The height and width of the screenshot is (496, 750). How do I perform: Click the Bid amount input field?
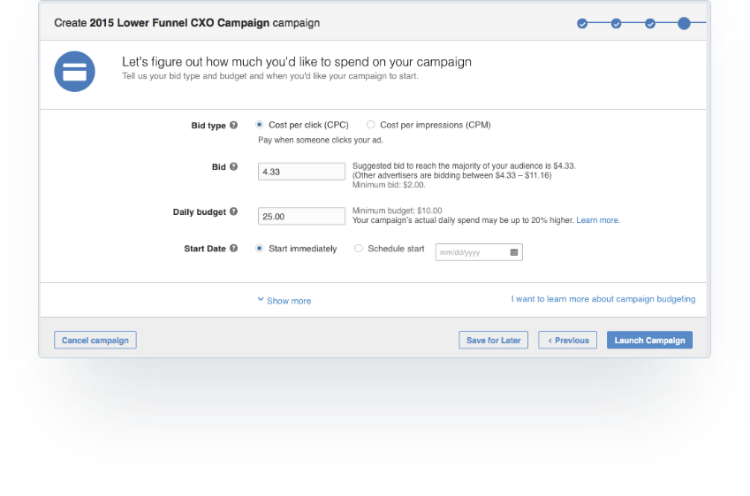pyautogui.click(x=301, y=172)
